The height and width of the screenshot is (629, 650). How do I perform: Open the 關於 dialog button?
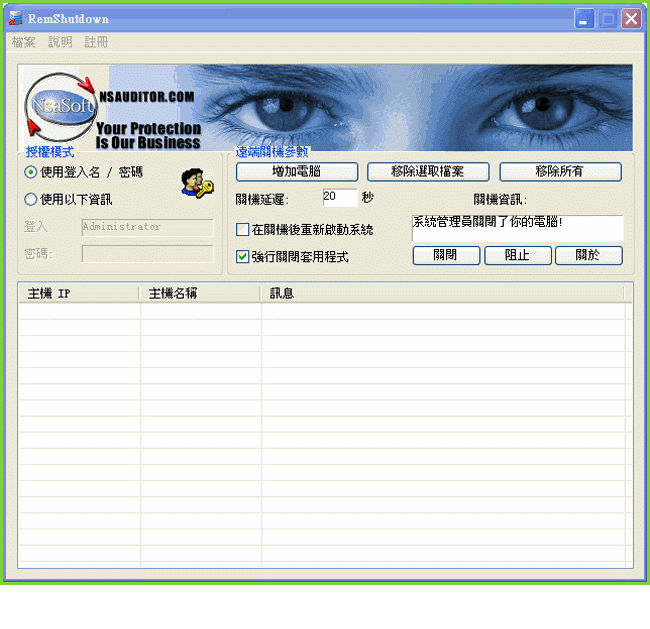tap(588, 255)
